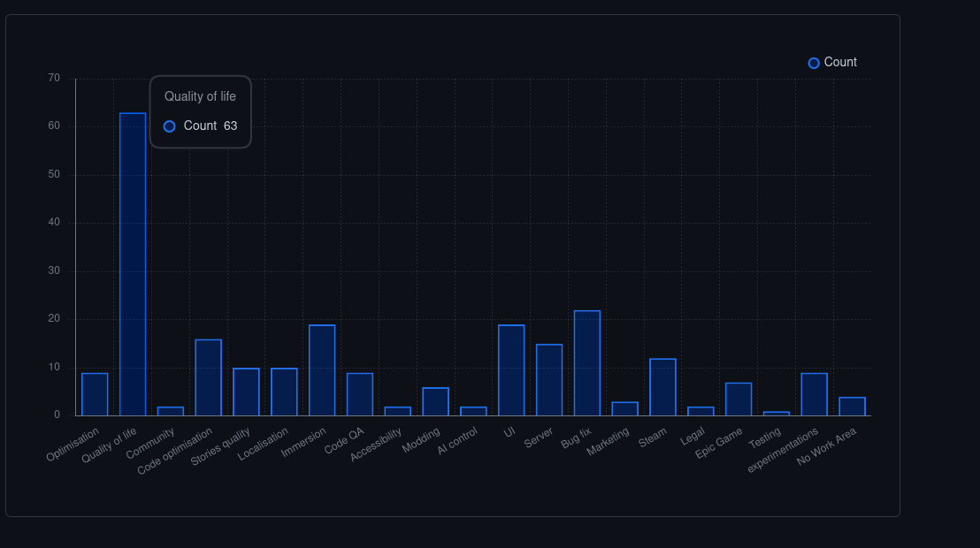Image resolution: width=980 pixels, height=548 pixels.
Task: Click the Bug fix bar
Action: (x=587, y=363)
